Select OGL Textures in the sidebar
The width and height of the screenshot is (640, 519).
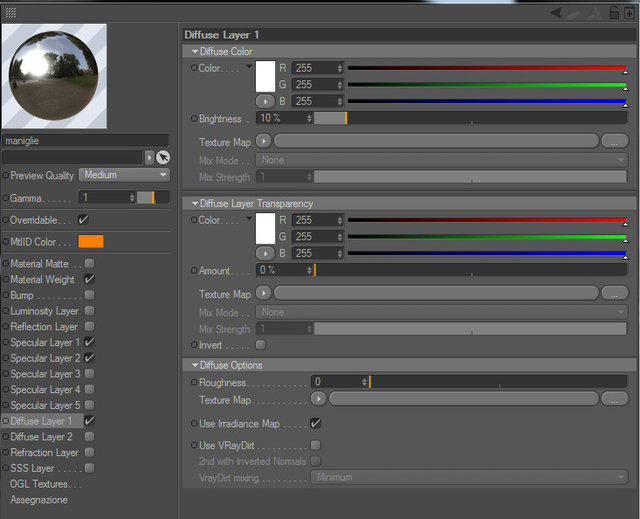[x=45, y=484]
